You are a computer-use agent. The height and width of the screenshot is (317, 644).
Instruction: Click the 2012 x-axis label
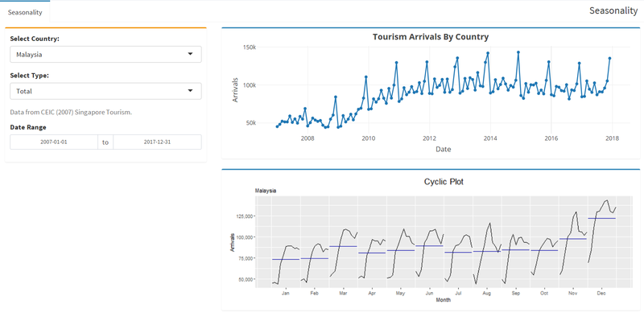point(429,139)
